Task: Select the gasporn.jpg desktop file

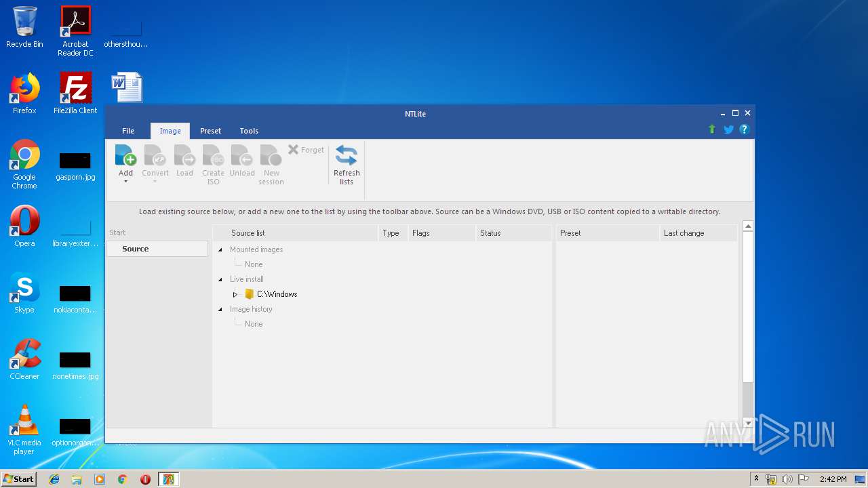Action: 75,167
